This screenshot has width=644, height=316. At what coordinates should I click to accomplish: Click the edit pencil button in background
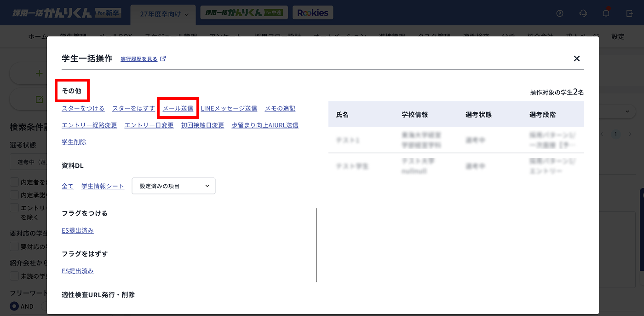[39, 99]
